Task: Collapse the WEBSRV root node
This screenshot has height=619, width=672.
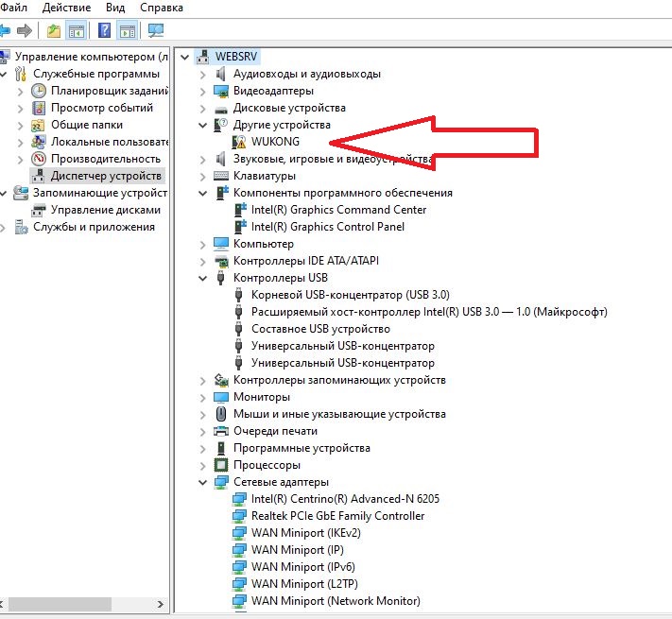Action: (184, 57)
